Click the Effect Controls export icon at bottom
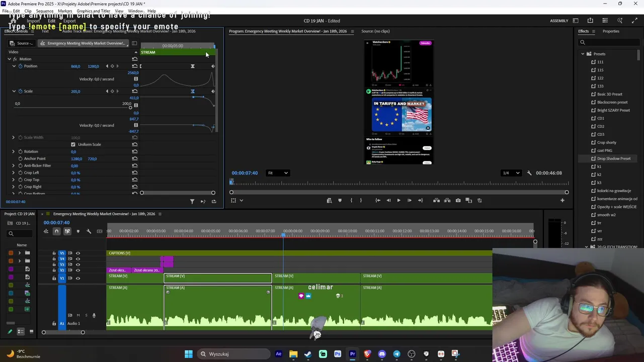Image resolution: width=644 pixels, height=362 pixels. 214,202
